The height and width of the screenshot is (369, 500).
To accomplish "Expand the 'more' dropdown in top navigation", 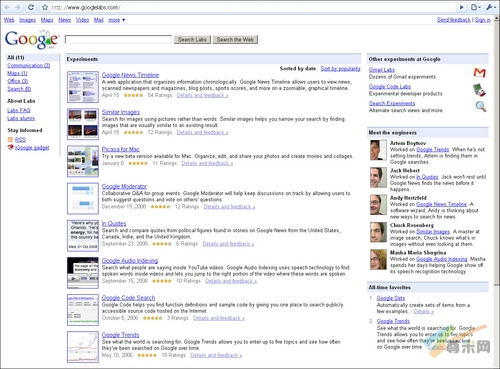I will (x=117, y=20).
